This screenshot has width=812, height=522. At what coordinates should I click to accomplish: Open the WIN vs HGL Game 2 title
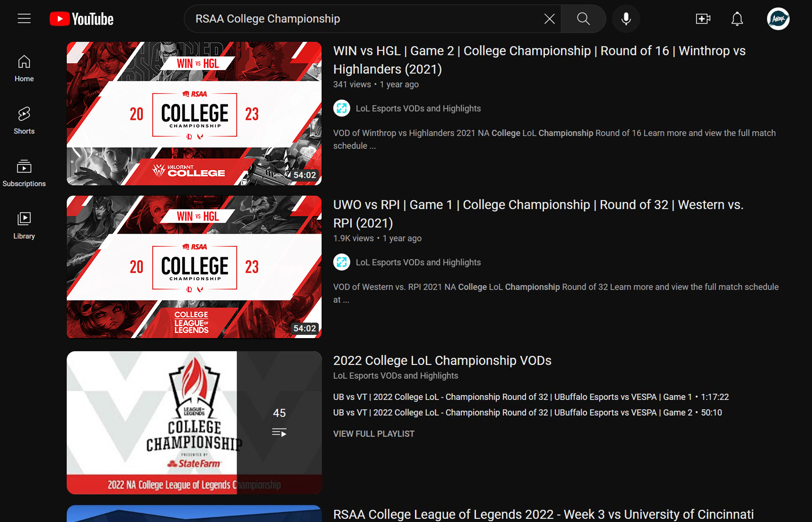[539, 60]
